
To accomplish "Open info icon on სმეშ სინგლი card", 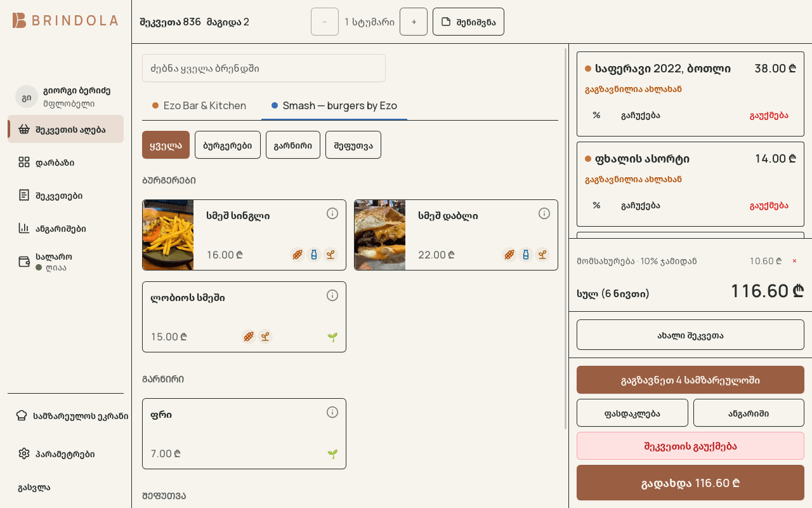I will (332, 213).
